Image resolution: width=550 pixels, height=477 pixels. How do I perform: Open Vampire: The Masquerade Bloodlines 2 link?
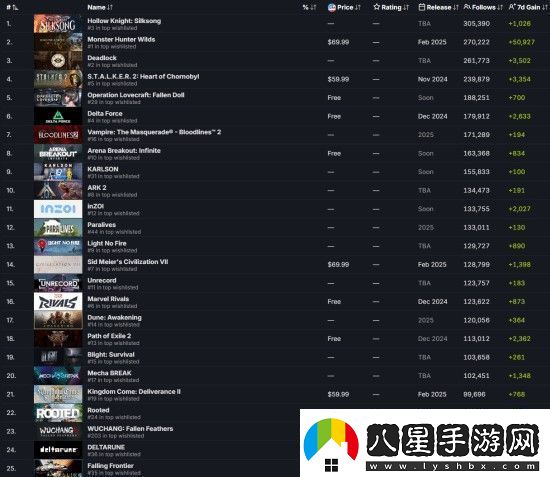click(x=154, y=132)
